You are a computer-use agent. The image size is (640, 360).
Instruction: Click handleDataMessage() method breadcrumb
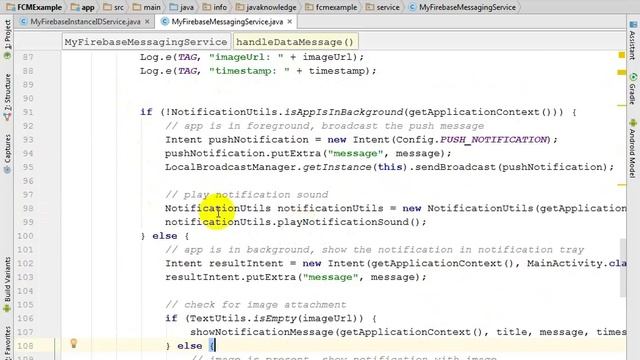coord(295,42)
